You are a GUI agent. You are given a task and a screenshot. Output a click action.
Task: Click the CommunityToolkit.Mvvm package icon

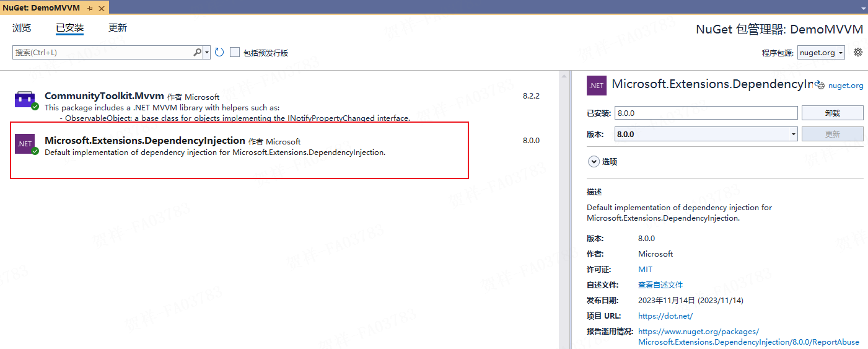(25, 100)
